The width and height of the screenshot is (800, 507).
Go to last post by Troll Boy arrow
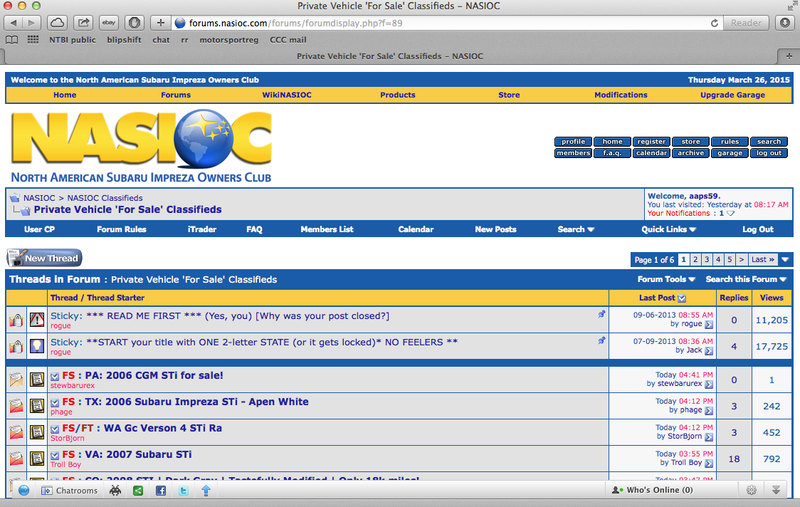tap(709, 464)
